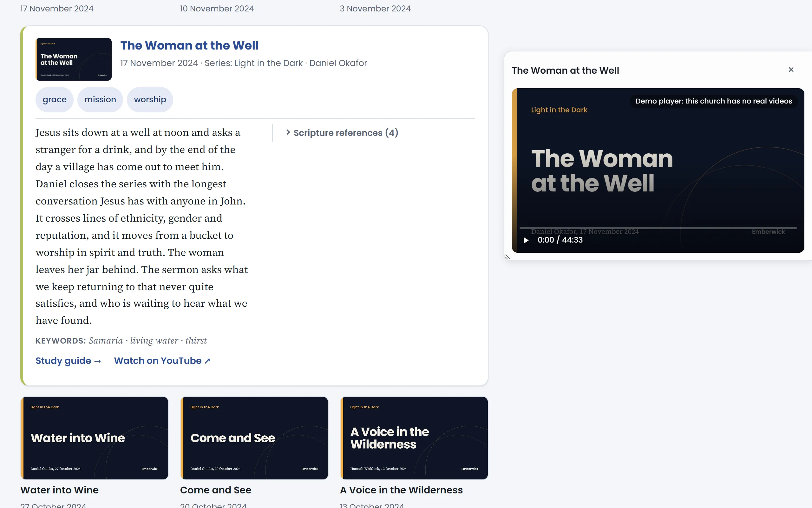The width and height of the screenshot is (812, 508).
Task: Click the video player preview area
Action: pyautogui.click(x=658, y=170)
